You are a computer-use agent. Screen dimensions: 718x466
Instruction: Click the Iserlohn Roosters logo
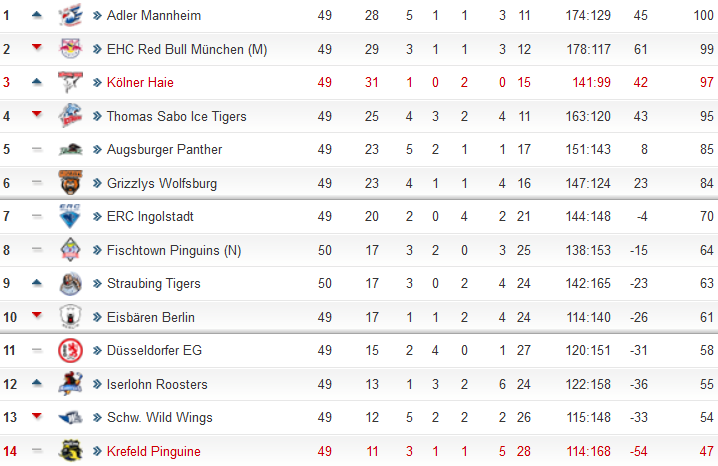71,384
